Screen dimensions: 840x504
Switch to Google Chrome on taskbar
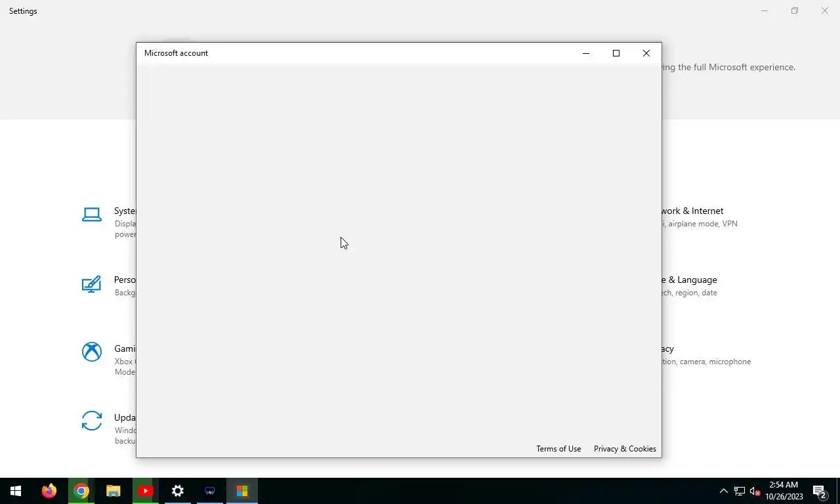[81, 491]
